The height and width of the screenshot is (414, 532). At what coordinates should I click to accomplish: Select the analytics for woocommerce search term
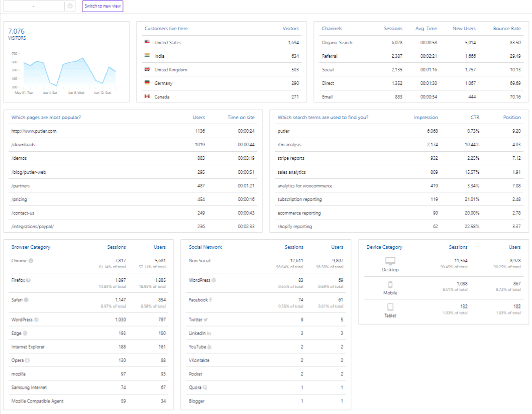pyautogui.click(x=399, y=185)
